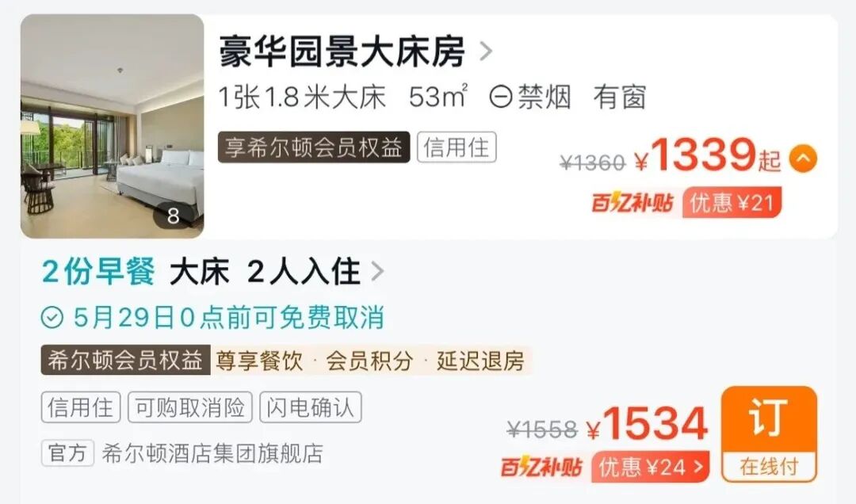Image resolution: width=856 pixels, height=504 pixels.
Task: Collapse room rates with orange up-arrow icon
Action: 803,159
